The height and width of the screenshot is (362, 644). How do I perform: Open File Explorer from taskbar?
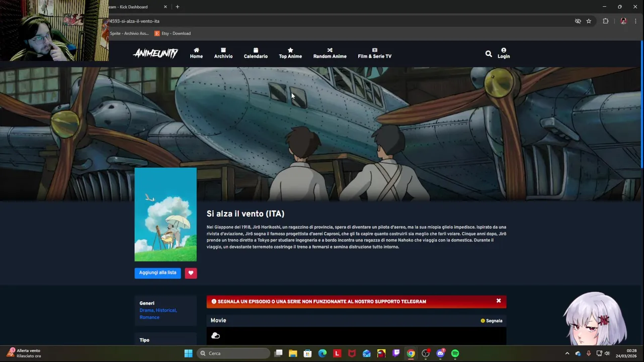pos(293,353)
